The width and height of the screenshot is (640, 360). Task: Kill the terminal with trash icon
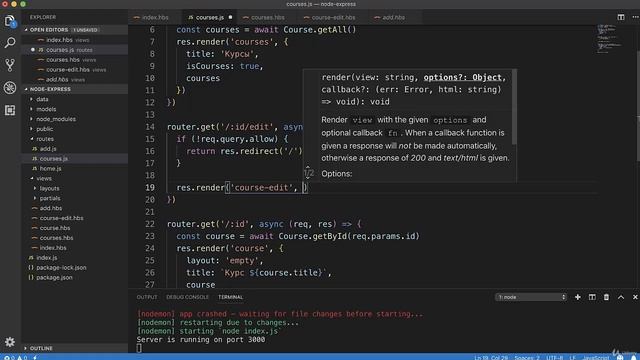click(606, 297)
